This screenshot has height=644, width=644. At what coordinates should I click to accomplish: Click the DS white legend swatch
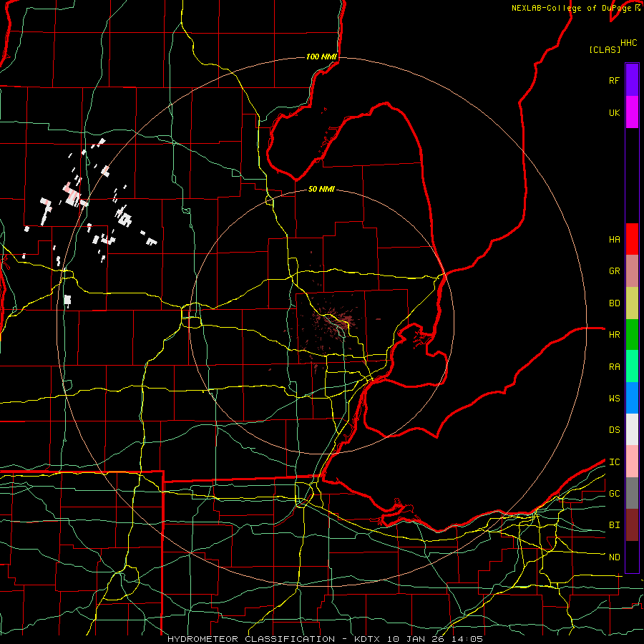632,429
